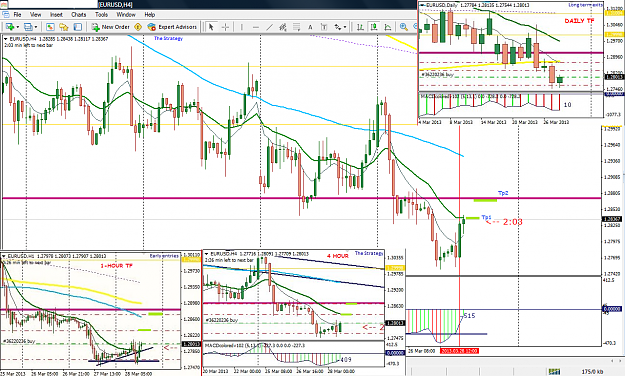Switch to Candlesticks display

[x=374, y=27]
